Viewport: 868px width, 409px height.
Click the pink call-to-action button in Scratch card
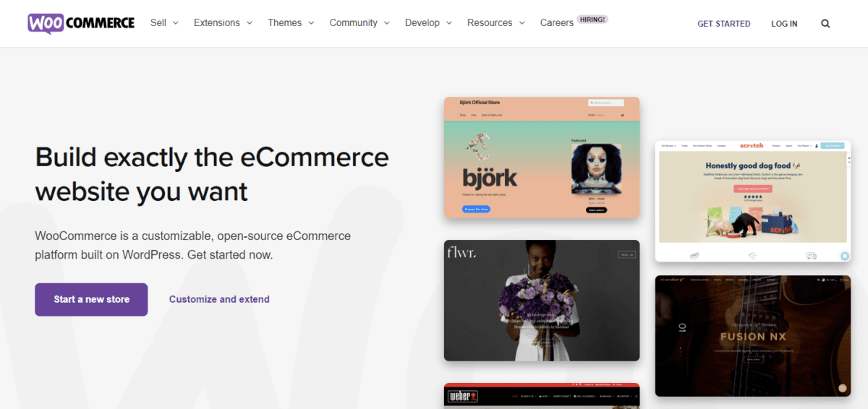(x=753, y=189)
